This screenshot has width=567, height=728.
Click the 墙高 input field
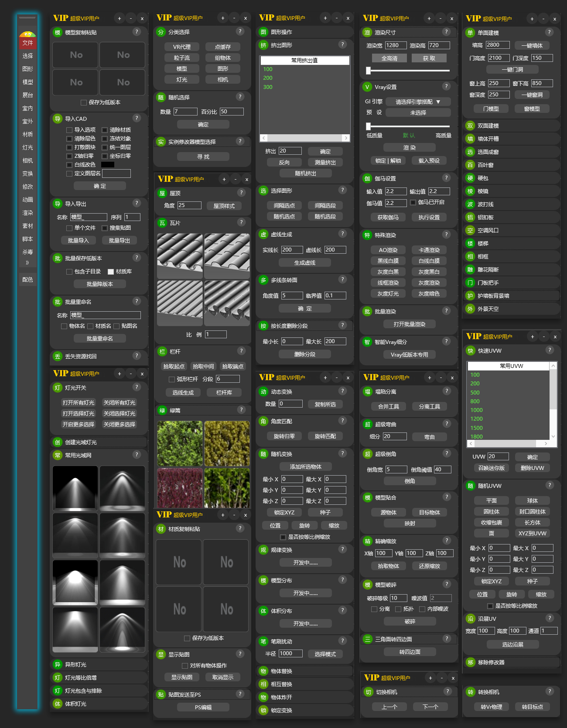coord(498,45)
